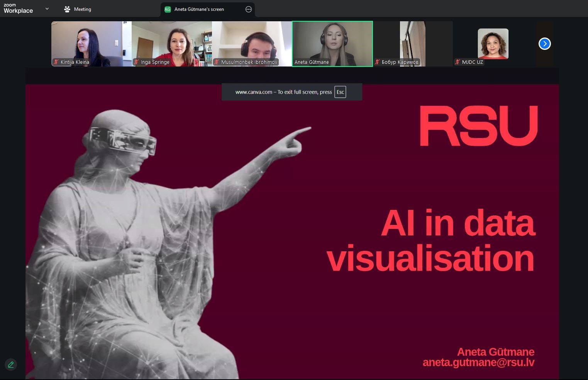Click the muted mic icon beside Бобур Каримов
The width and height of the screenshot is (588, 380).
click(377, 62)
